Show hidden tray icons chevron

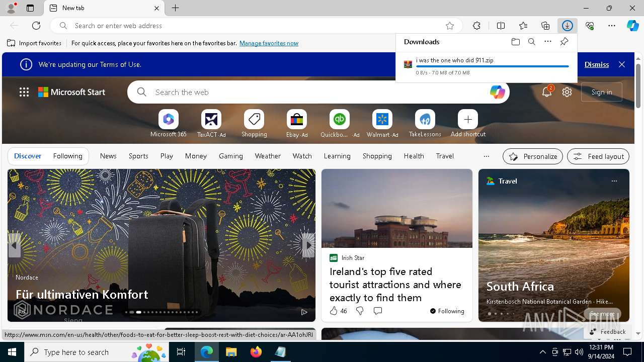tap(542, 352)
